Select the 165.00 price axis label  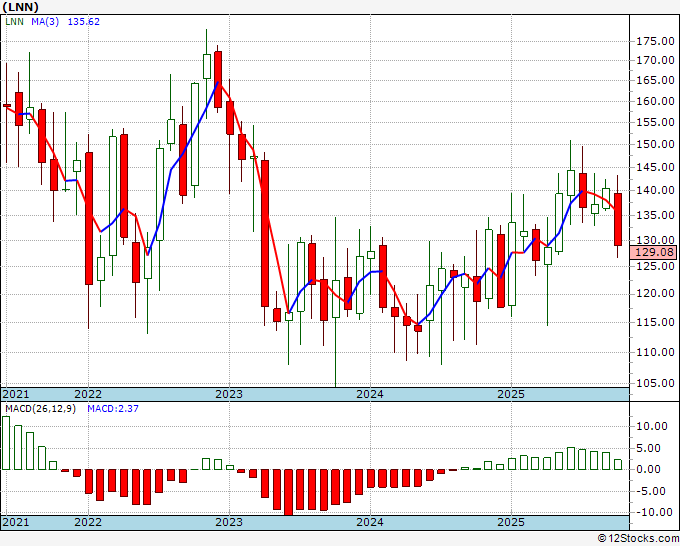tap(655, 80)
